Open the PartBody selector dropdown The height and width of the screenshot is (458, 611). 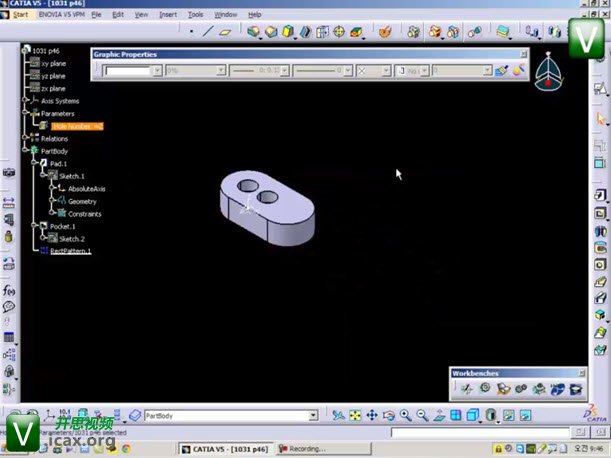pos(312,415)
